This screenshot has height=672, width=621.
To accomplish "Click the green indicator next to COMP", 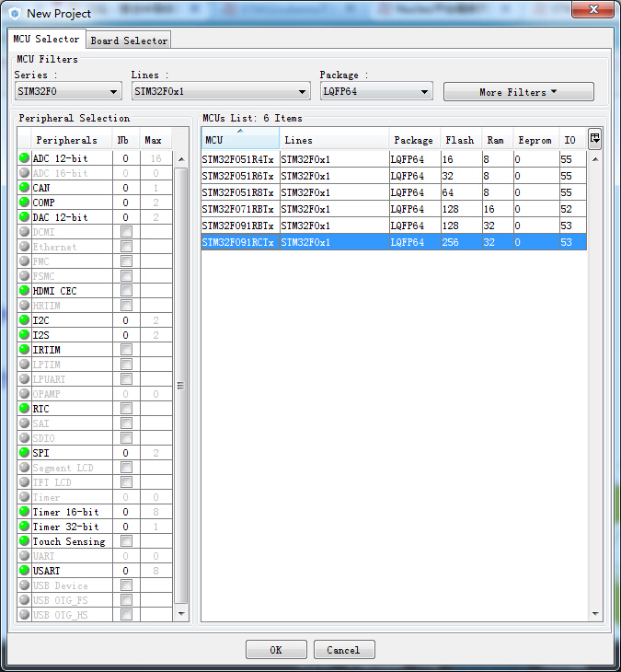I will click(x=25, y=202).
